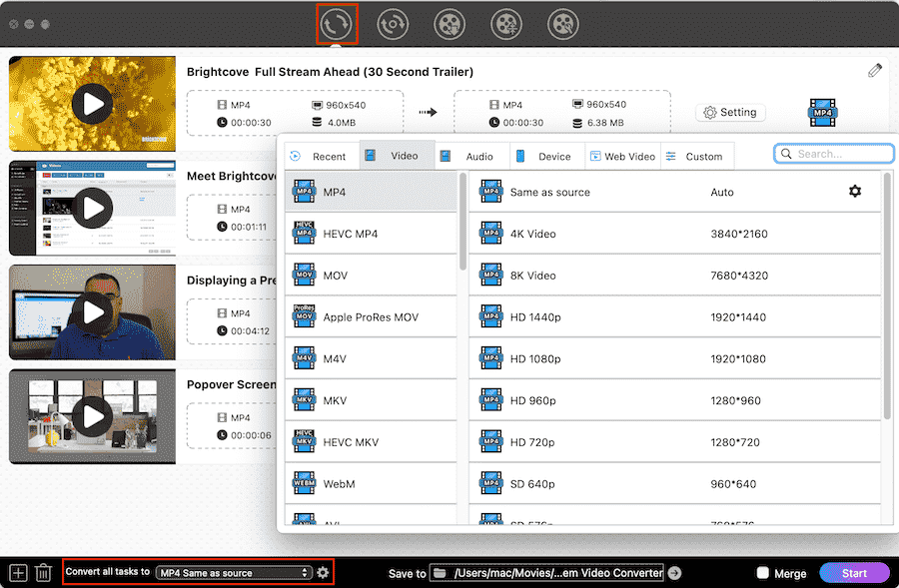Switch to the Recent tab
Screen dimensions: 899x588
pyautogui.click(x=322, y=156)
